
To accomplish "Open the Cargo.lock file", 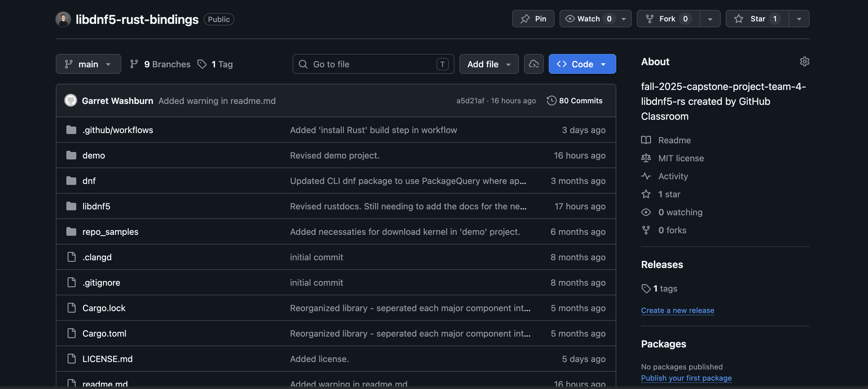I will click(x=104, y=308).
